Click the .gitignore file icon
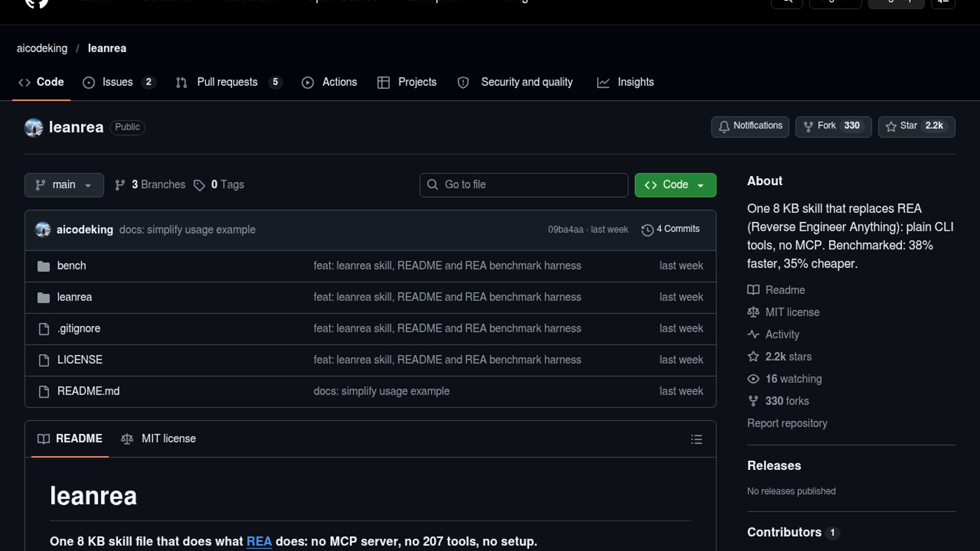This screenshot has width=980, height=551. click(44, 329)
